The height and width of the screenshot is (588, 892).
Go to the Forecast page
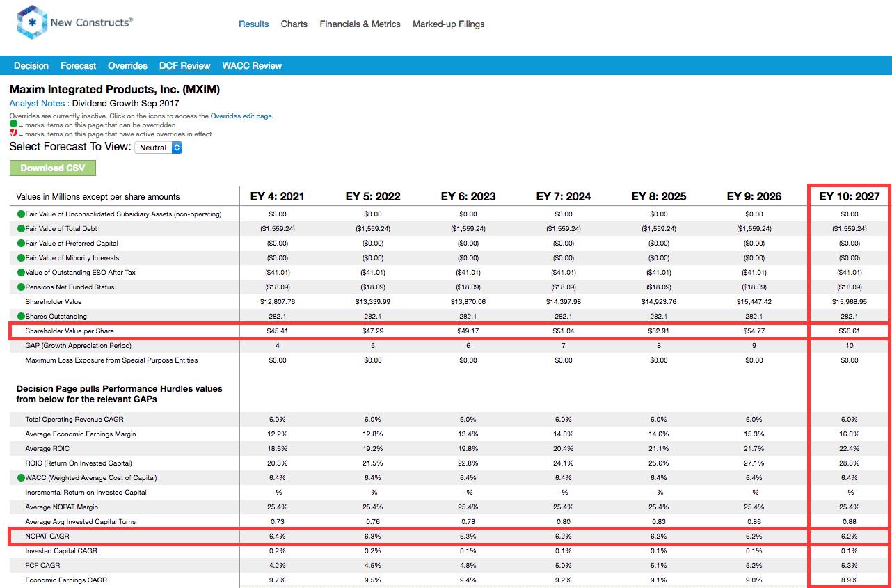pyautogui.click(x=79, y=66)
